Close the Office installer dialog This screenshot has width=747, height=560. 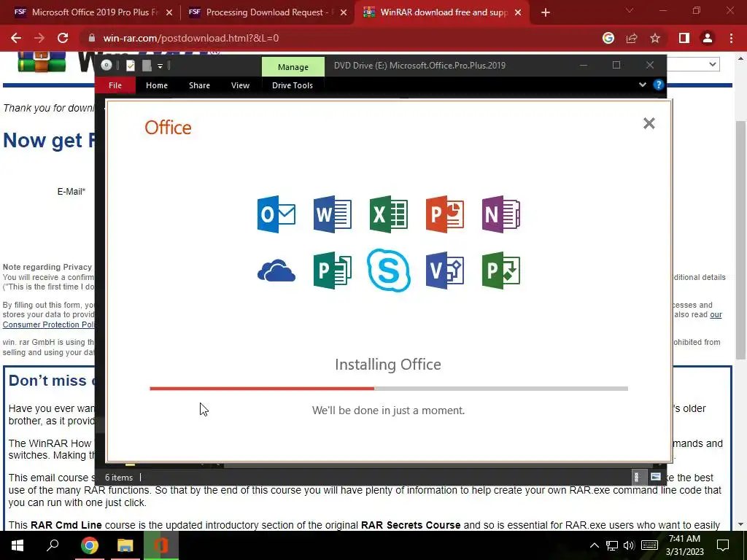pos(649,123)
